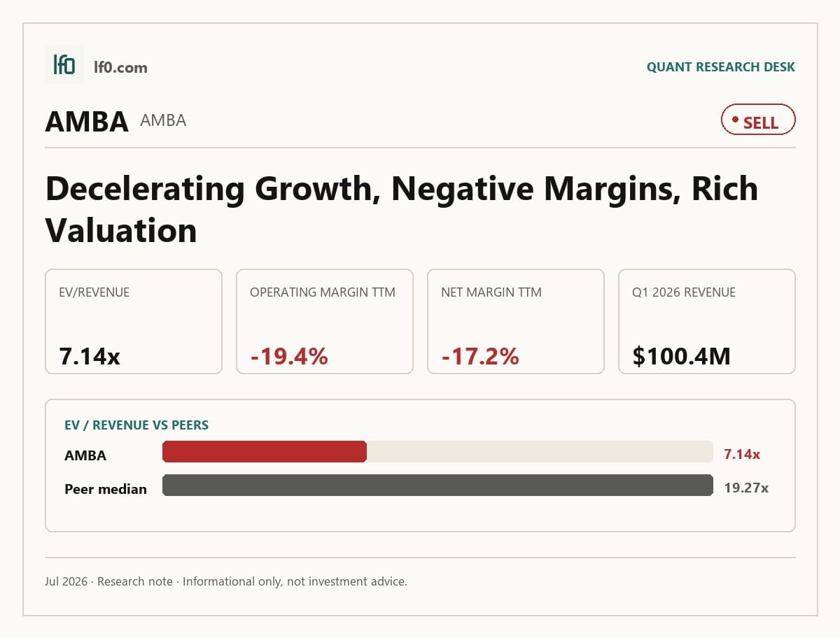This screenshot has height=638, width=840.
Task: Click the red AMBA bar fill
Action: coord(265,452)
